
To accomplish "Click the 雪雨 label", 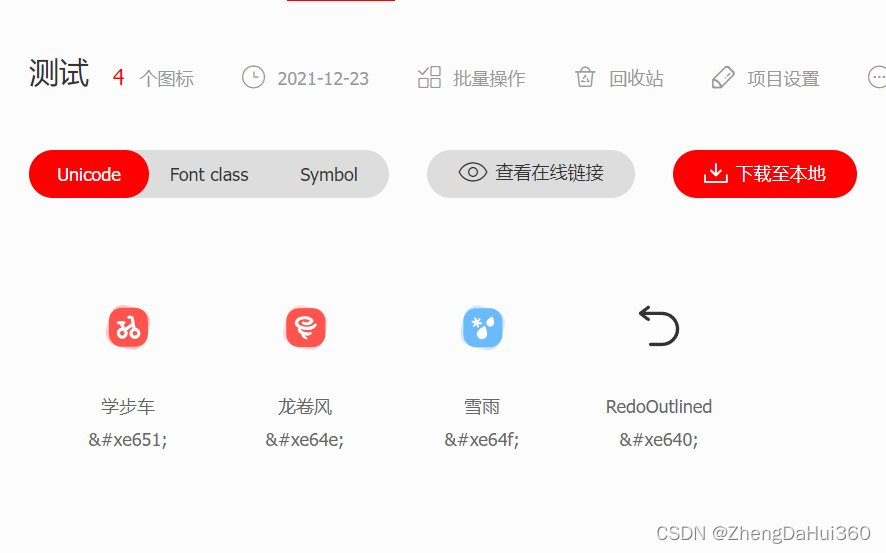I will pyautogui.click(x=482, y=407).
